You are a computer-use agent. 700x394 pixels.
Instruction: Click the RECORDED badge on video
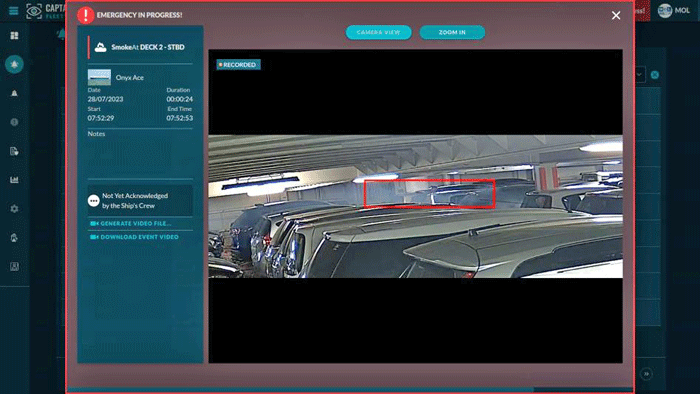point(238,65)
